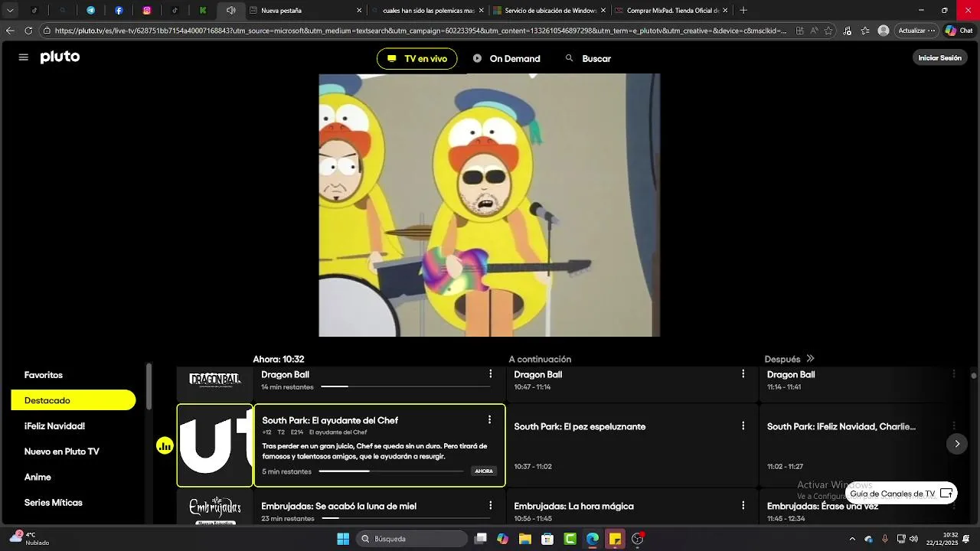Image resolution: width=980 pixels, height=551 pixels.
Task: Open options for South Park: El pez espeluznante
Action: click(x=743, y=425)
